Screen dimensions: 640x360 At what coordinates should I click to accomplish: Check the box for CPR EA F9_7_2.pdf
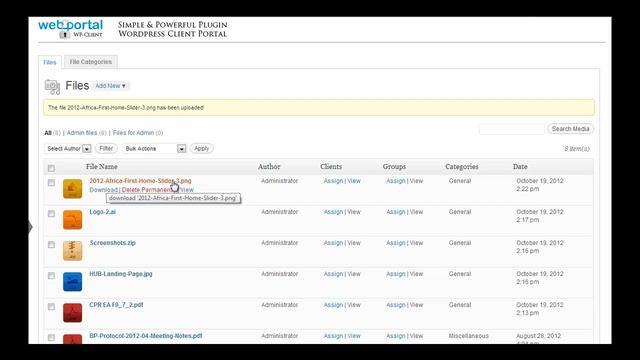click(51, 307)
